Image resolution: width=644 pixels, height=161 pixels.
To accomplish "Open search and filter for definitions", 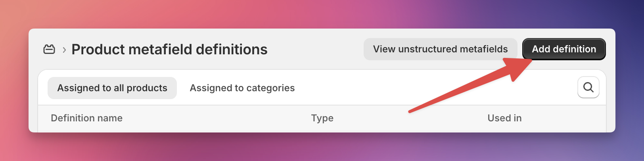I will click(x=588, y=87).
